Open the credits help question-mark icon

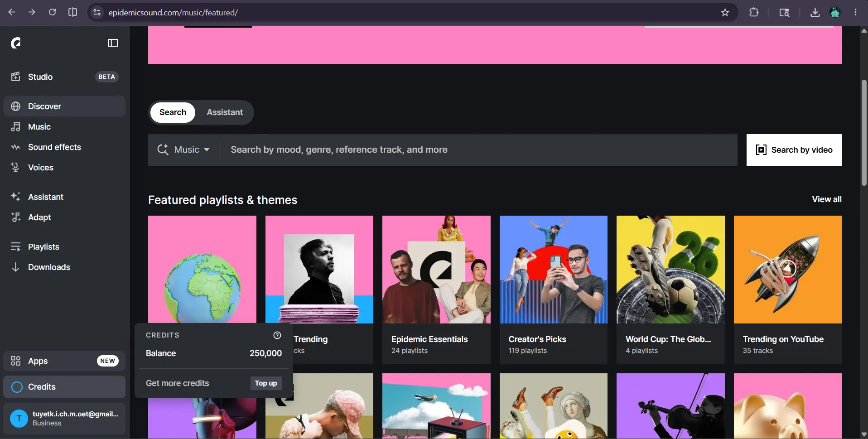coord(277,335)
